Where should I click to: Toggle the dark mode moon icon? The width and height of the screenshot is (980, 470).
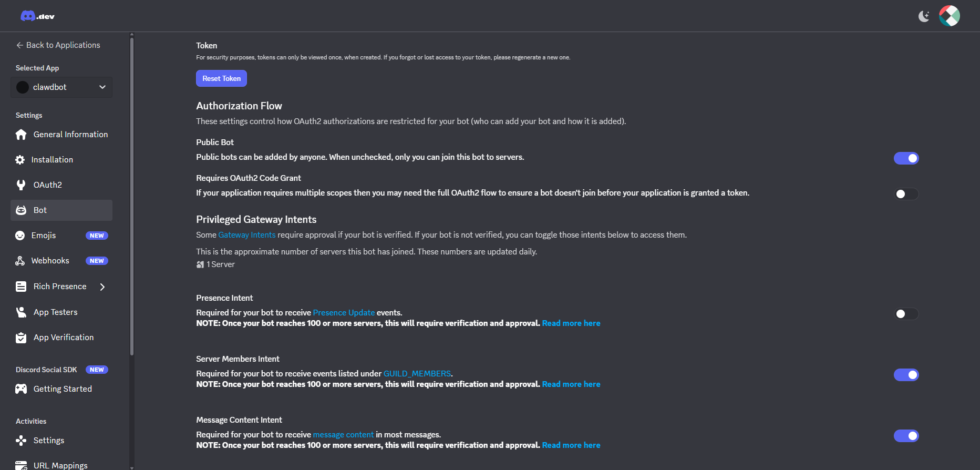(924, 16)
